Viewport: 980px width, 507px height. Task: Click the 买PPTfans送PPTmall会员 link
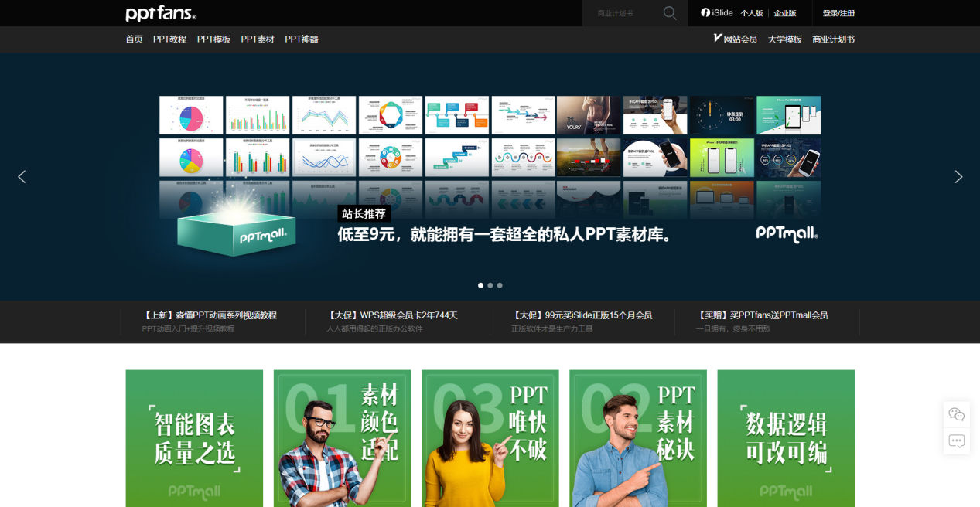763,315
